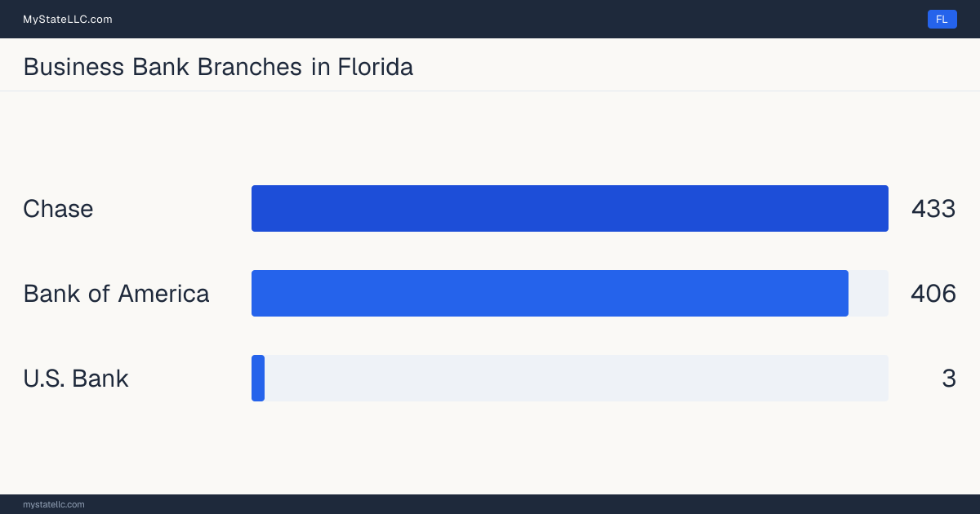Select the Bank of America bar
This screenshot has width=980, height=514.
(x=550, y=293)
